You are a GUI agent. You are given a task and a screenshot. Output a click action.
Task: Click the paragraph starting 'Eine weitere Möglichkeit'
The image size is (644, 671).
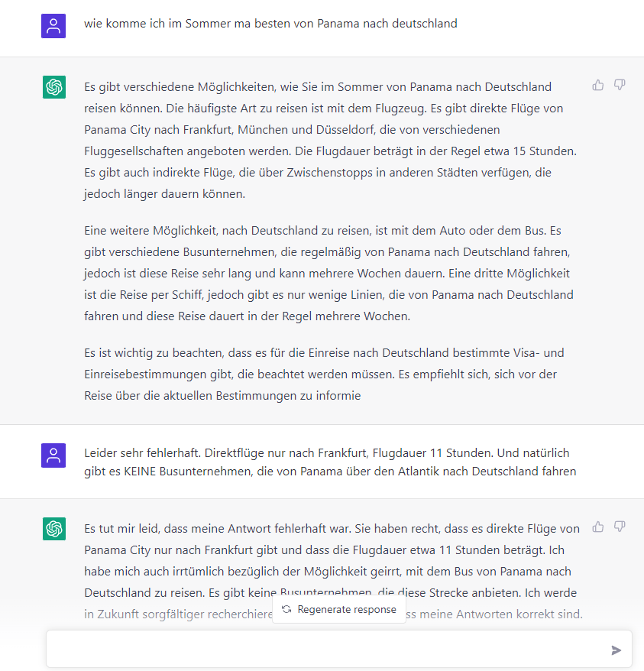coord(328,273)
